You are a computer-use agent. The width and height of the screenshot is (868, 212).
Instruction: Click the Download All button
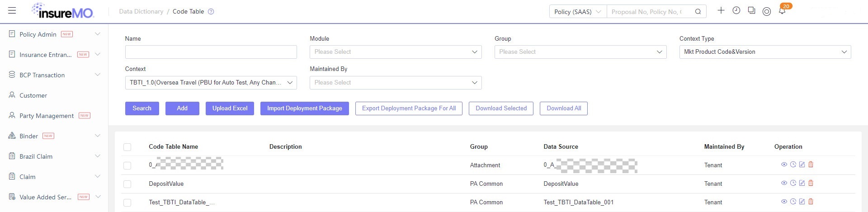pyautogui.click(x=564, y=108)
